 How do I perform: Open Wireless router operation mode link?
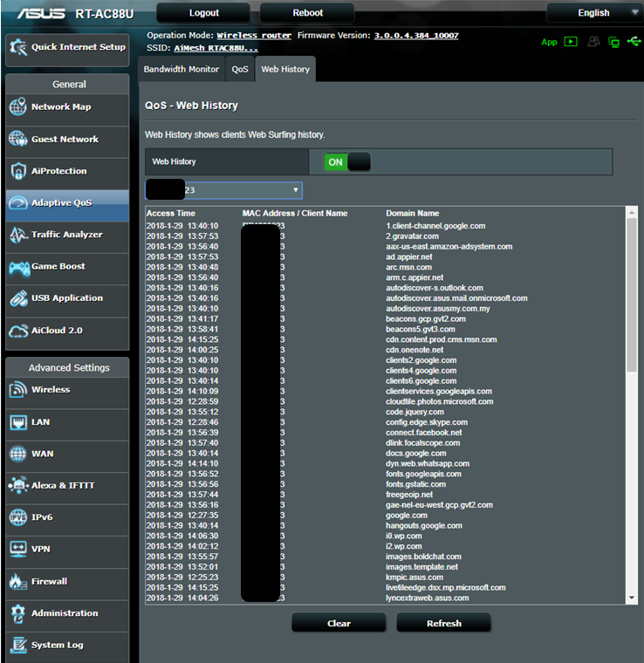[254, 36]
